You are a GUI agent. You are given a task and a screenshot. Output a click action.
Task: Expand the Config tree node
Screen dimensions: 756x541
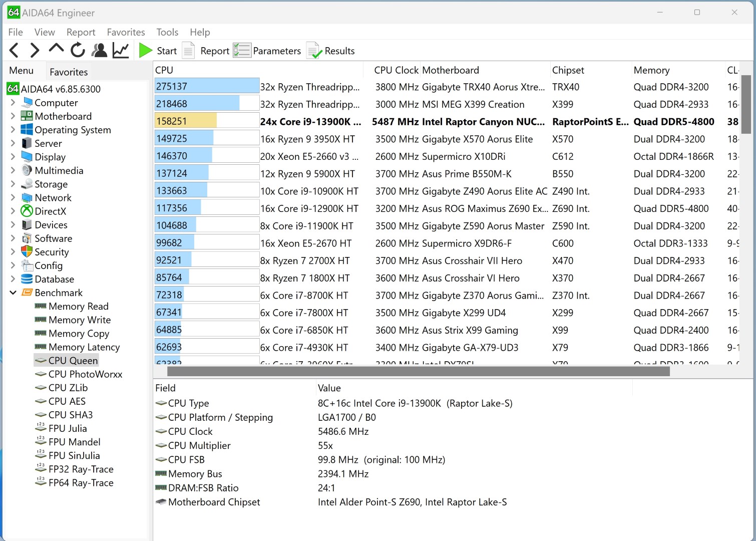point(13,265)
